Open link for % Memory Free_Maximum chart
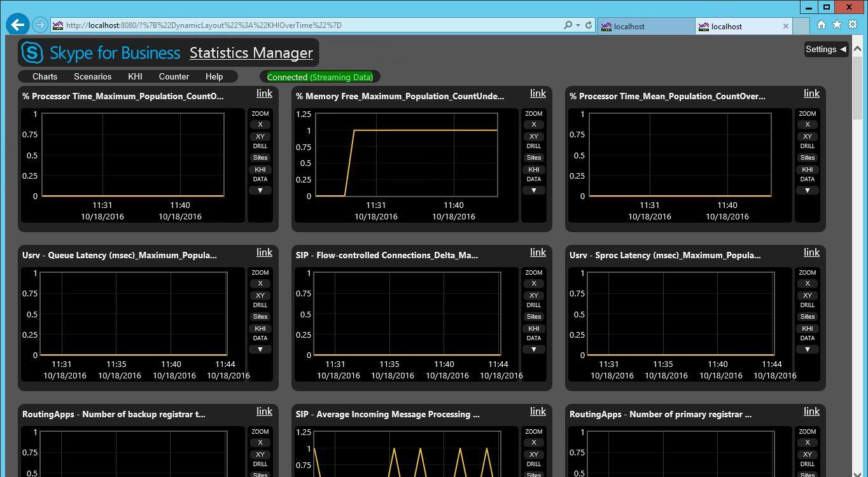Viewport: 868px width, 477px height. (x=538, y=93)
